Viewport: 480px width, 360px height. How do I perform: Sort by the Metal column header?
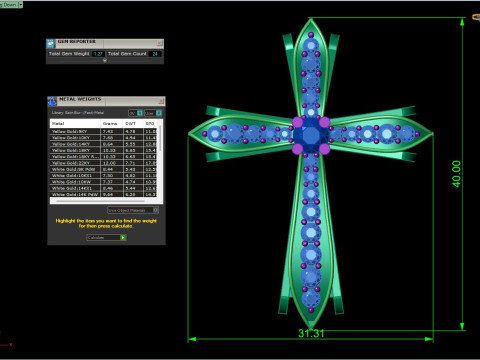75,123
